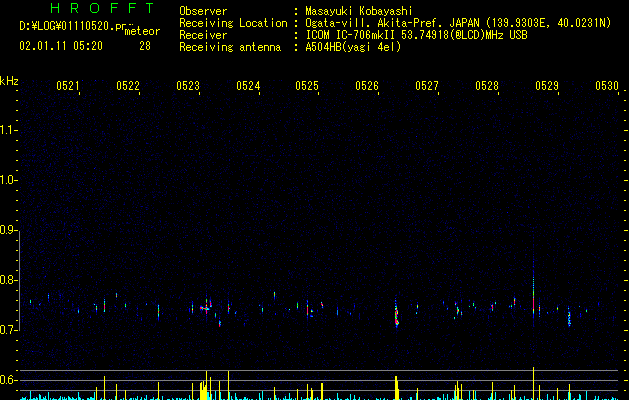Click the 0526 time marker

pyautogui.click(x=367, y=85)
